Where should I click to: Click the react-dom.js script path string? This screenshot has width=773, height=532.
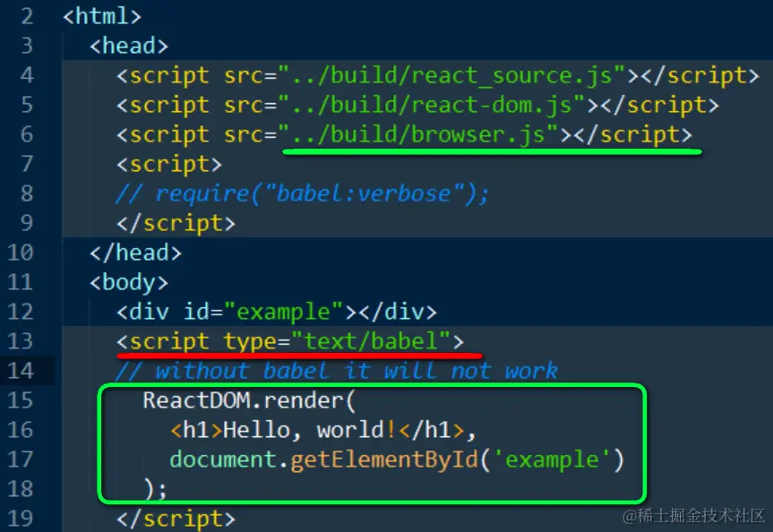pos(432,105)
